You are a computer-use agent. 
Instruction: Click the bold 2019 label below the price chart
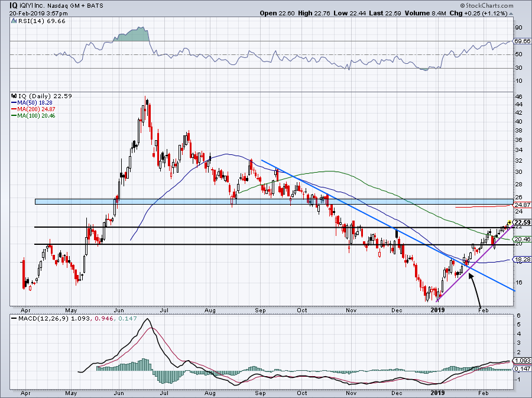[x=437, y=310]
